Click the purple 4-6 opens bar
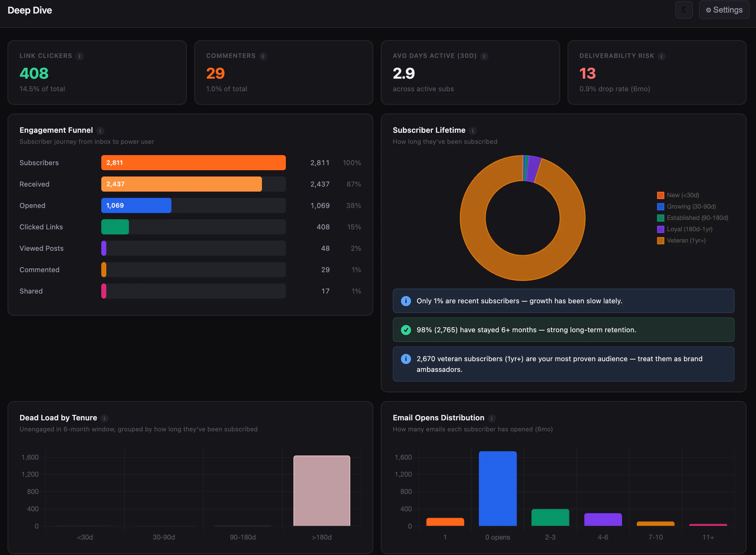 point(603,520)
